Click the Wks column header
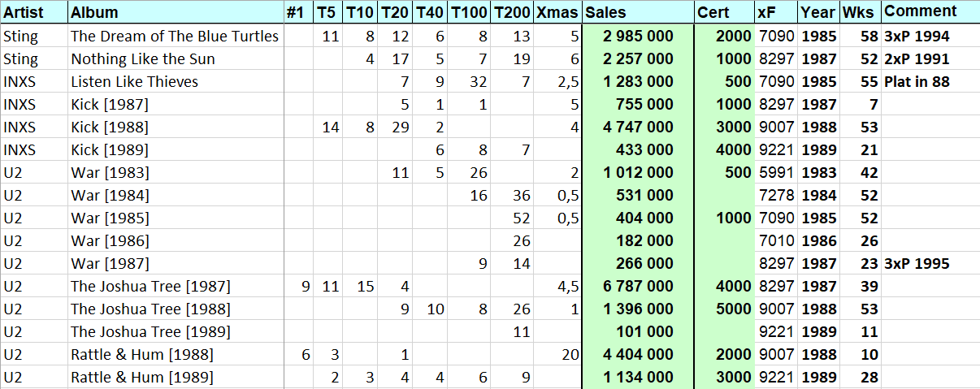Viewport: 980px width, 389px height. [861, 12]
